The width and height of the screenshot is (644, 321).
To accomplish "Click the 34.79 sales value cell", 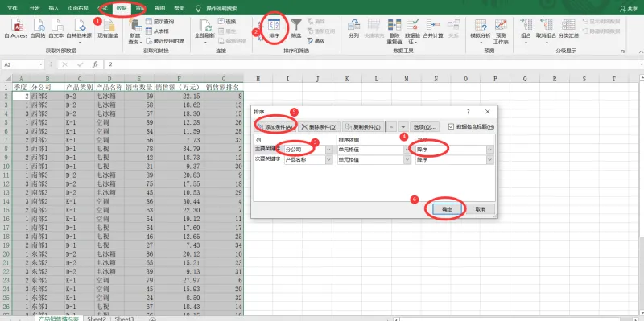I will (179, 149).
